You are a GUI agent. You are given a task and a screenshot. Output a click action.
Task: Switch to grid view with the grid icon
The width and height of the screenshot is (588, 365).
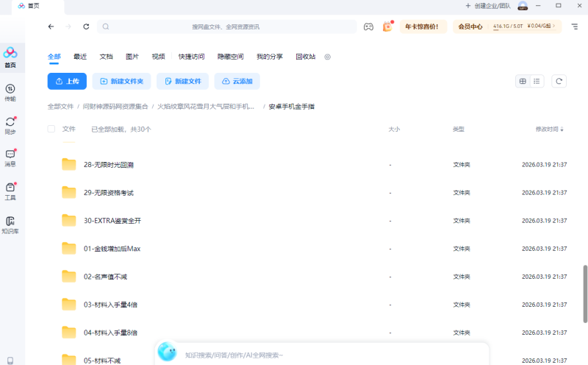[x=523, y=81]
